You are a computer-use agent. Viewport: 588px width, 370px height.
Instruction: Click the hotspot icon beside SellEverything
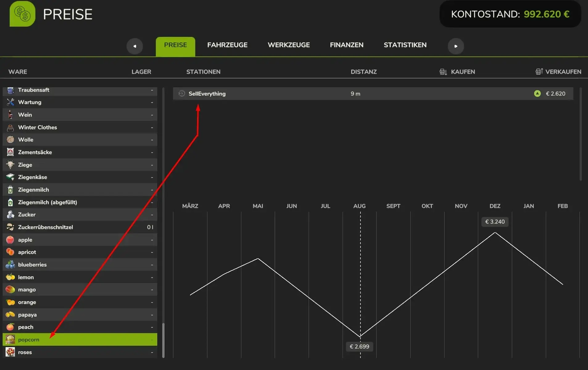pyautogui.click(x=182, y=93)
